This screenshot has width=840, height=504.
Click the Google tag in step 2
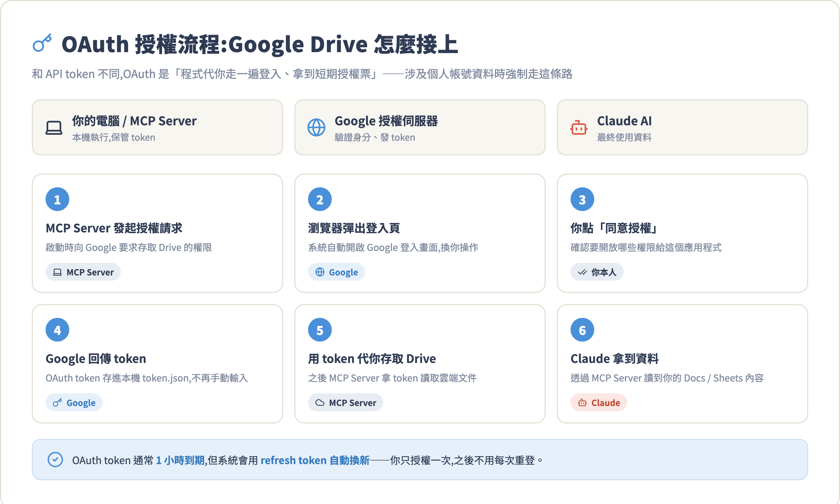336,272
